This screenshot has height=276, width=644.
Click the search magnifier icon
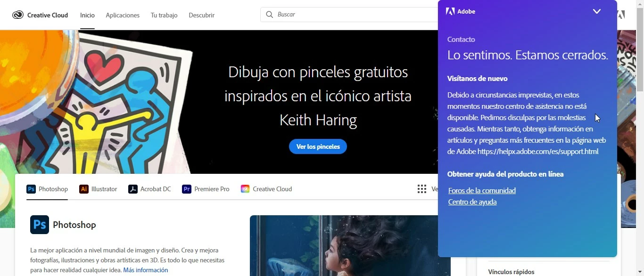[270, 15]
